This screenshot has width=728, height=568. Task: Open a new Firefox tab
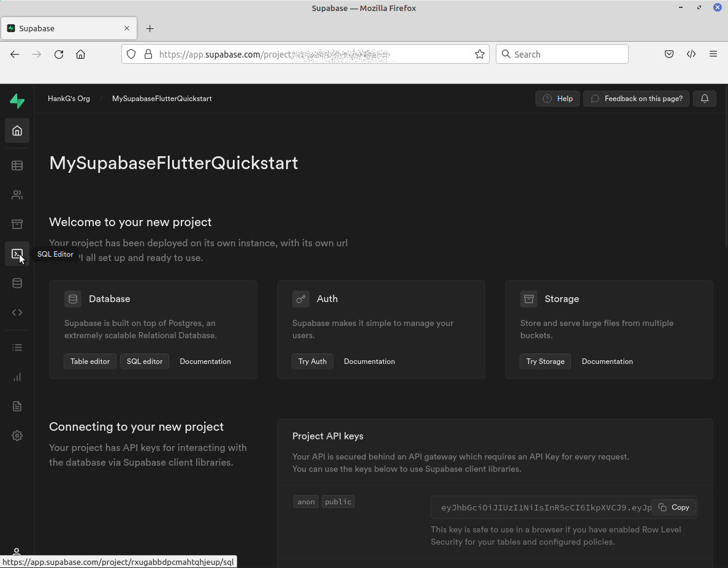click(150, 29)
